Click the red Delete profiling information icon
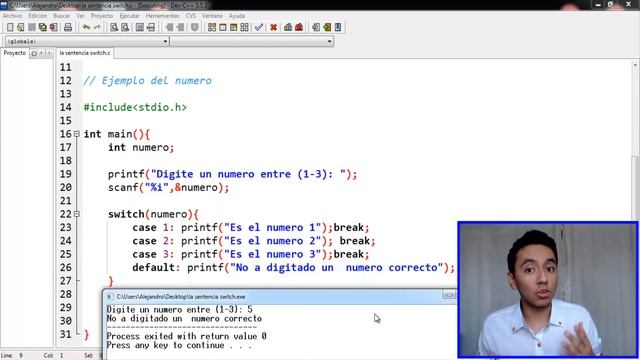Viewport: 640px width, 360px height. click(x=299, y=27)
